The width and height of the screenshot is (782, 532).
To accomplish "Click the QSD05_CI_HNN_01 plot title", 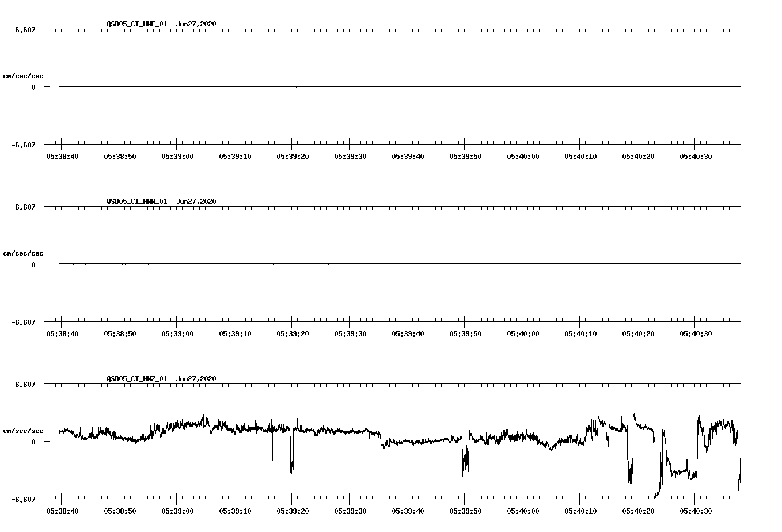I will click(136, 202).
